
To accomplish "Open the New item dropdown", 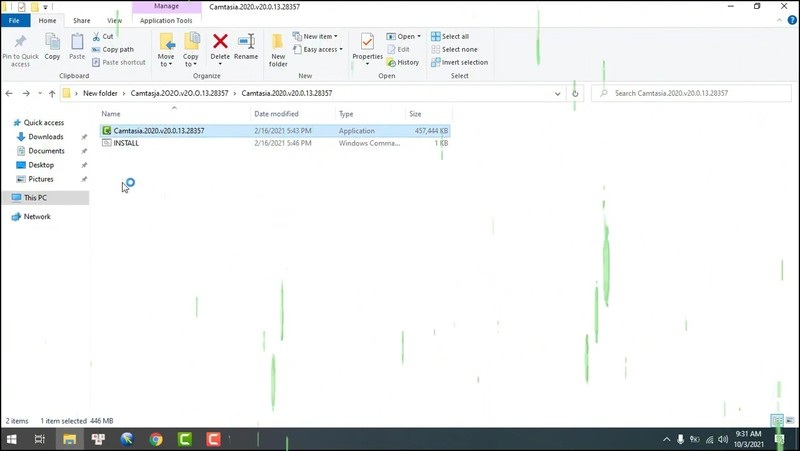I will tap(315, 37).
